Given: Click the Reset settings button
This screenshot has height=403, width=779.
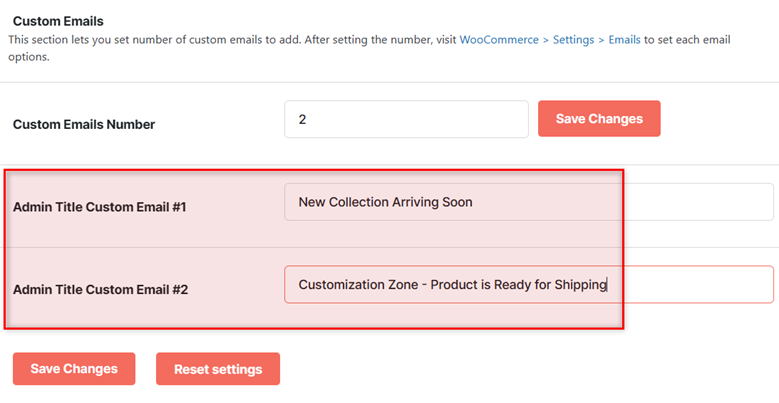Looking at the screenshot, I should point(218,369).
